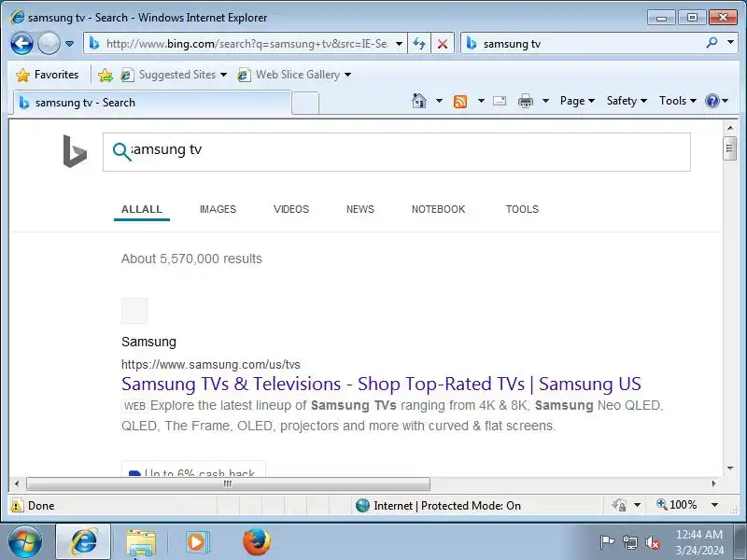Switch to the VIDEOS tab
This screenshot has height=560, width=747.
291,209
